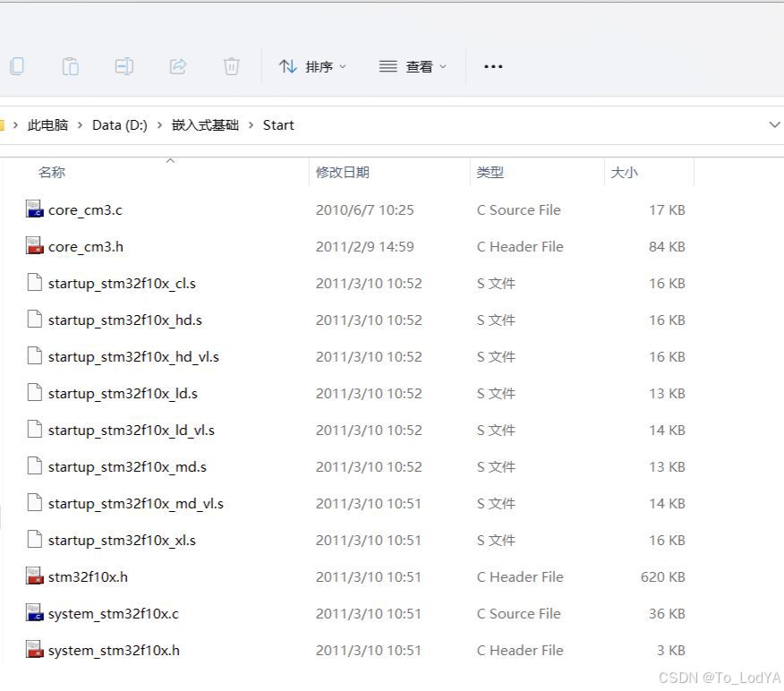The width and height of the screenshot is (784, 691).
Task: Click the stm32f10x.h file icon
Action: point(35,576)
